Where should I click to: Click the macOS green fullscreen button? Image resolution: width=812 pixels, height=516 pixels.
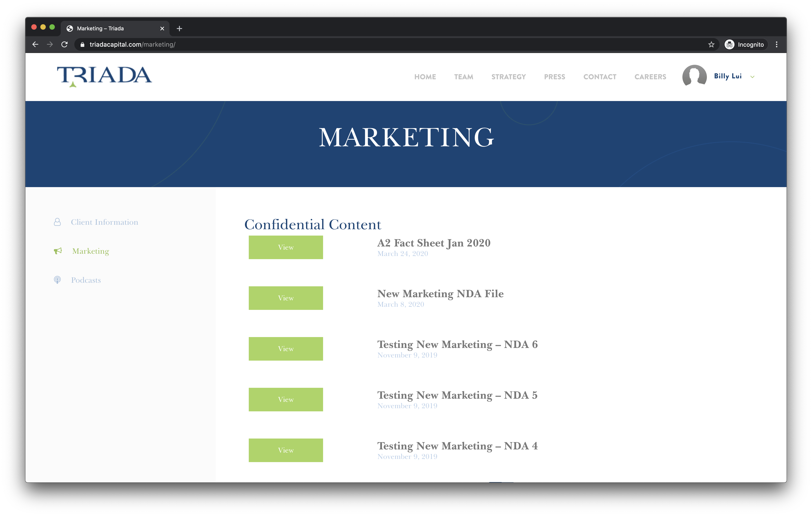point(52,27)
